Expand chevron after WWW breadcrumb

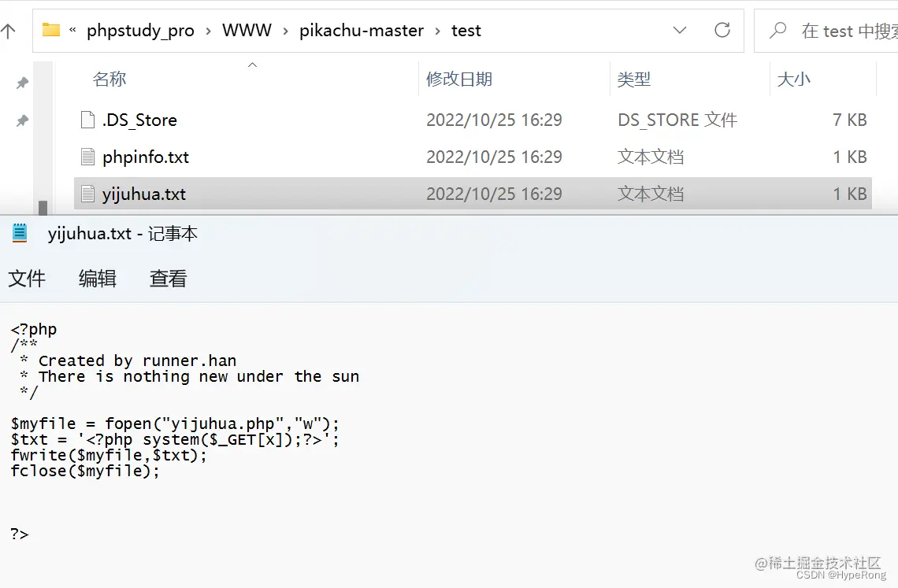click(285, 31)
